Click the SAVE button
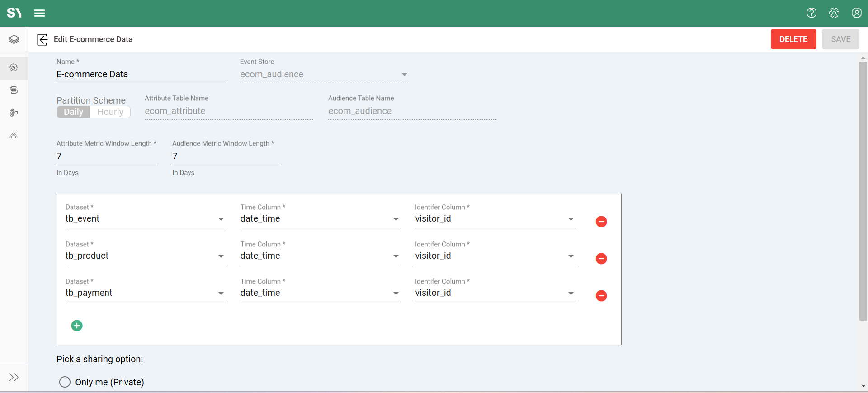 coord(840,39)
